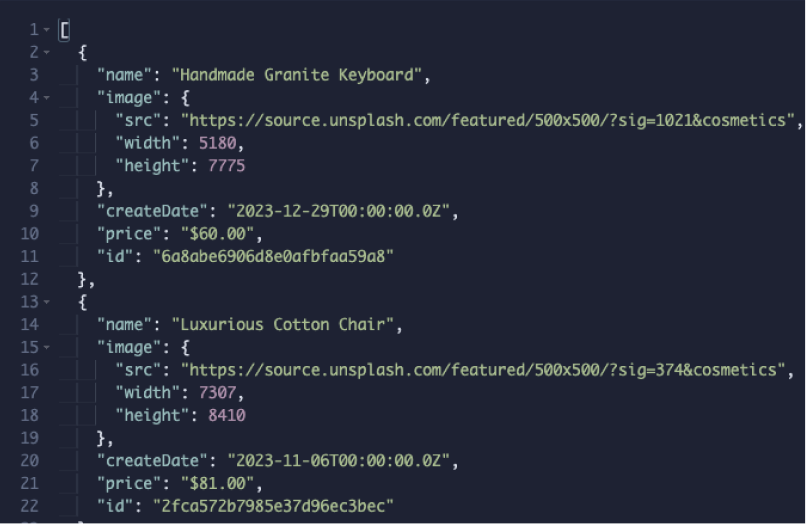The width and height of the screenshot is (806, 524).
Task: Click the Unsplash URL with sig=1021
Action: 490,120
